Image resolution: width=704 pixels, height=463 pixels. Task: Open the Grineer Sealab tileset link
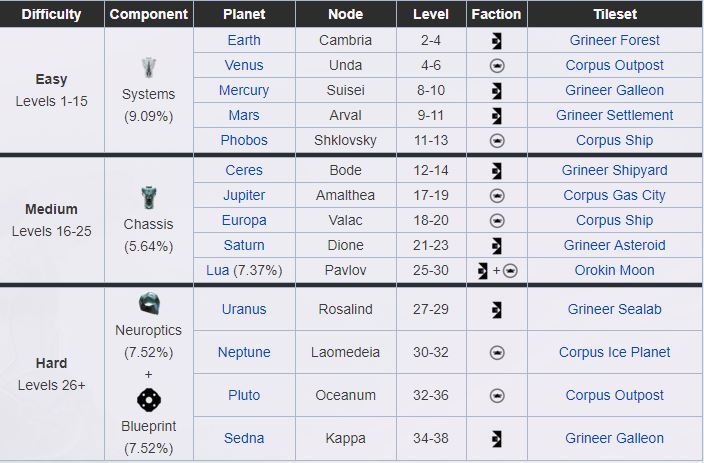pos(614,309)
